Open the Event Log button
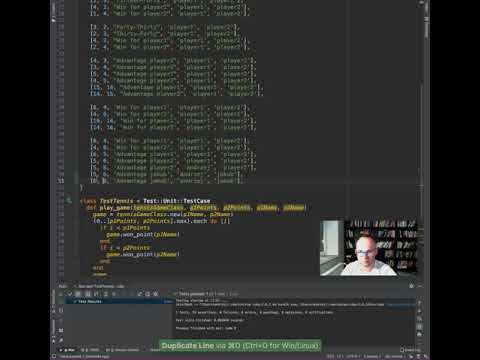Image resolution: width=480 pixels, height=360 pixels. pyautogui.click(x=410, y=350)
